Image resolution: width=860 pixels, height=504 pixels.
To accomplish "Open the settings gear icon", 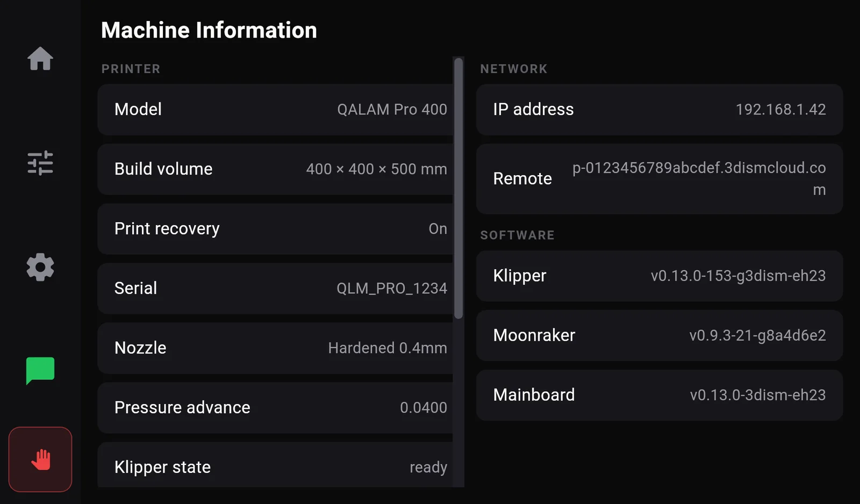I will (40, 267).
